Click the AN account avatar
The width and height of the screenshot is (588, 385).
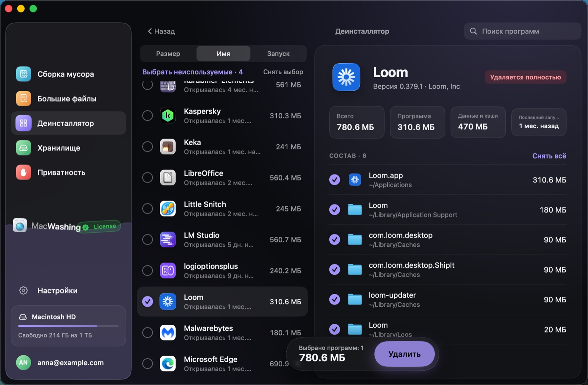tap(23, 363)
